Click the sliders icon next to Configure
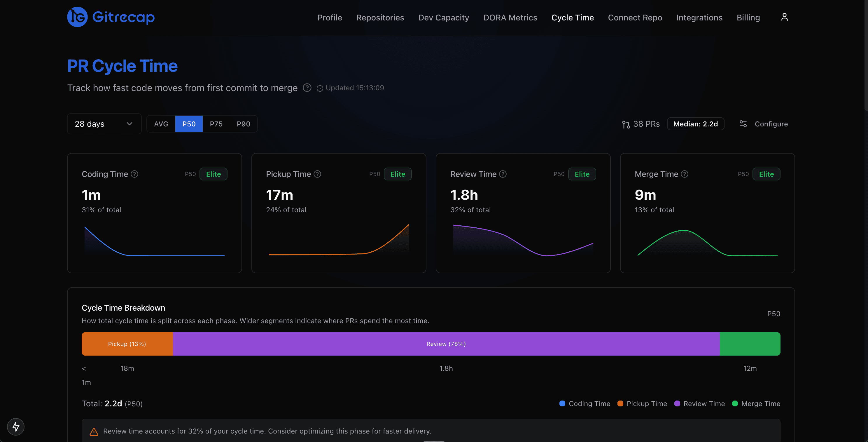Screen dimensions: 868x442 pos(743,124)
